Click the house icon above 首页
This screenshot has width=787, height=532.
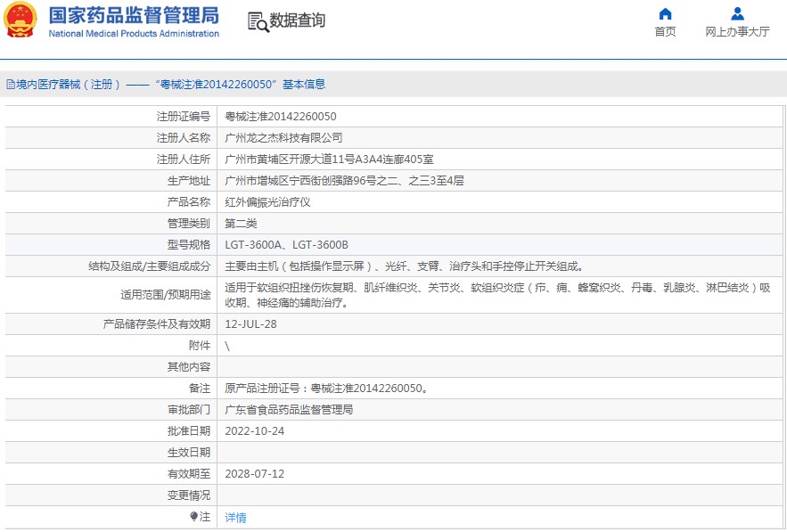coord(665,13)
